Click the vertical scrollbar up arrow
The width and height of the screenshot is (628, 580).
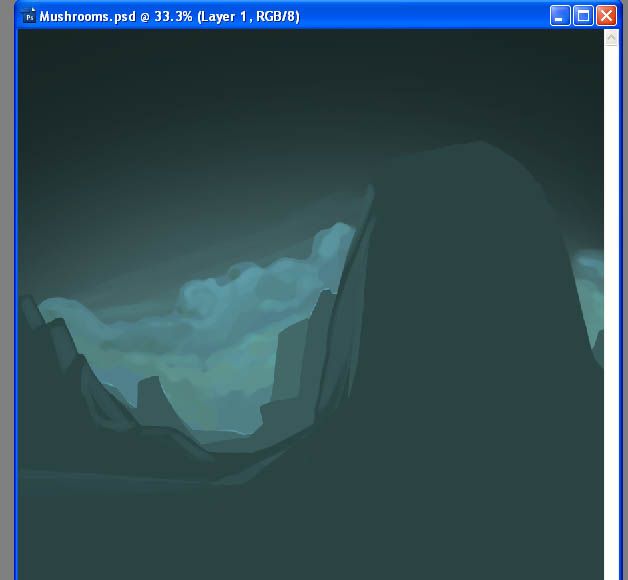coord(611,38)
